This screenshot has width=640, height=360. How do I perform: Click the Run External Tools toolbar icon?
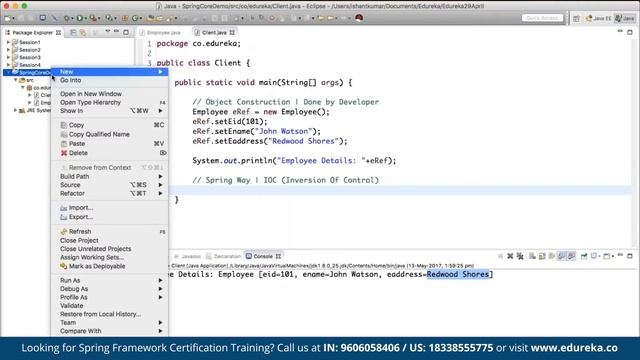click(93, 18)
